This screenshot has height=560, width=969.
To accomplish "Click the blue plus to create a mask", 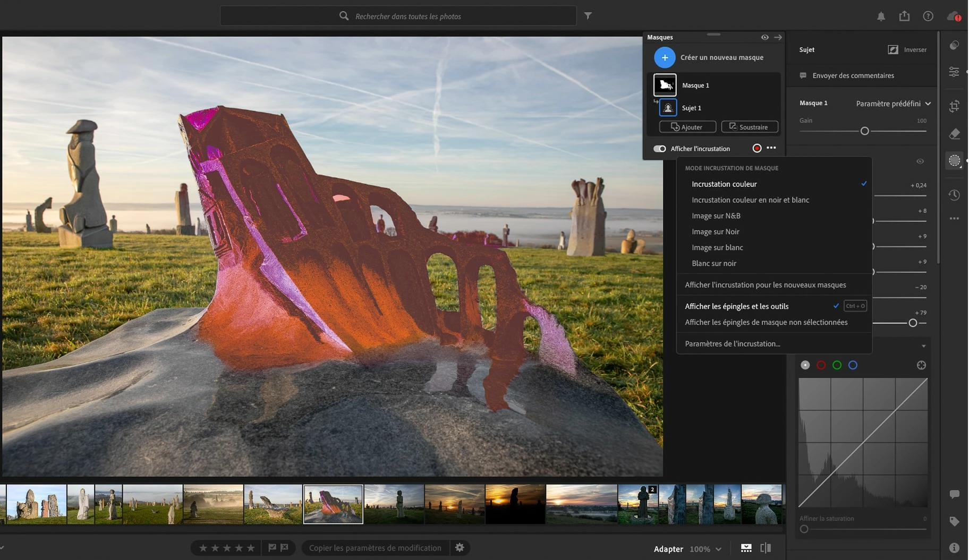I will [x=665, y=57].
